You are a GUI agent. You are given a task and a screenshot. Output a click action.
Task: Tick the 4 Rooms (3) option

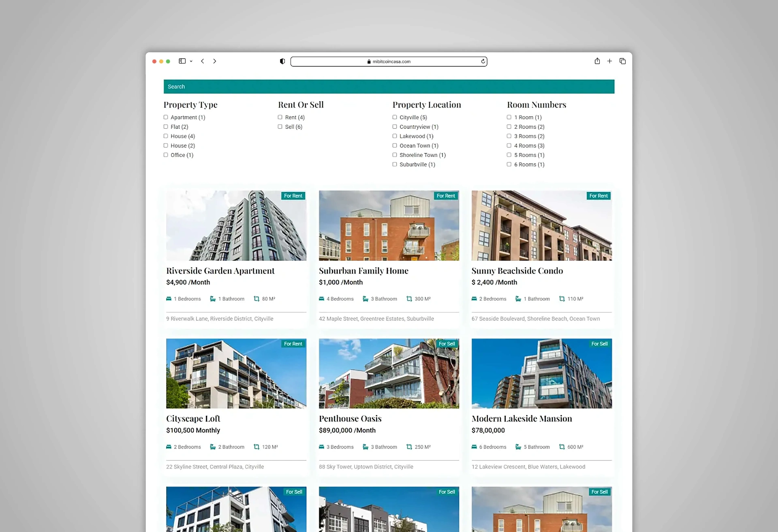pos(509,145)
